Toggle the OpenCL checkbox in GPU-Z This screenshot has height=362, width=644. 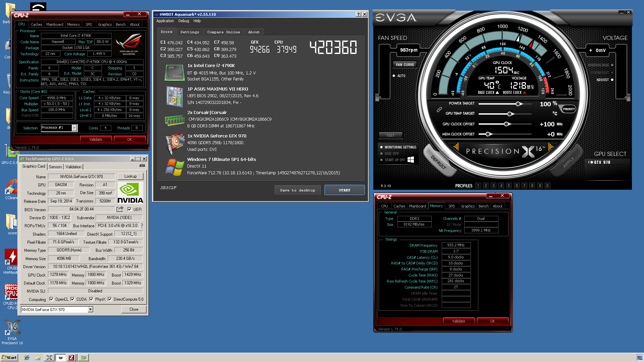click(x=51, y=299)
